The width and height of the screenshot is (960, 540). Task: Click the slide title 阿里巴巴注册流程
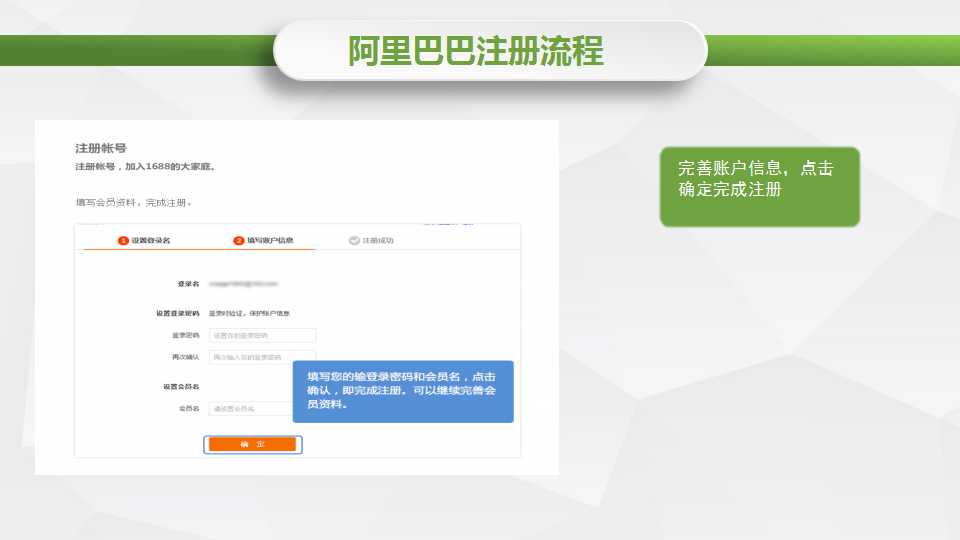(x=476, y=50)
